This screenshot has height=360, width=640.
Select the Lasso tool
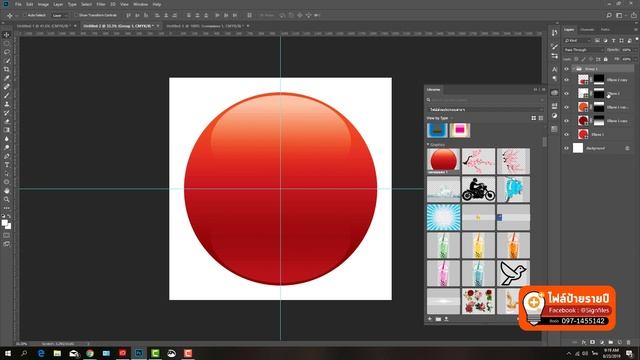(x=7, y=52)
